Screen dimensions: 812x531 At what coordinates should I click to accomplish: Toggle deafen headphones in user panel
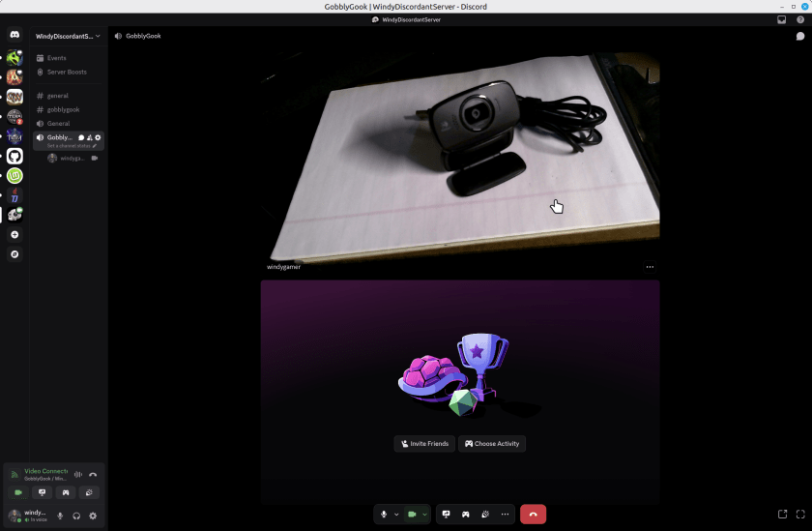(x=76, y=516)
